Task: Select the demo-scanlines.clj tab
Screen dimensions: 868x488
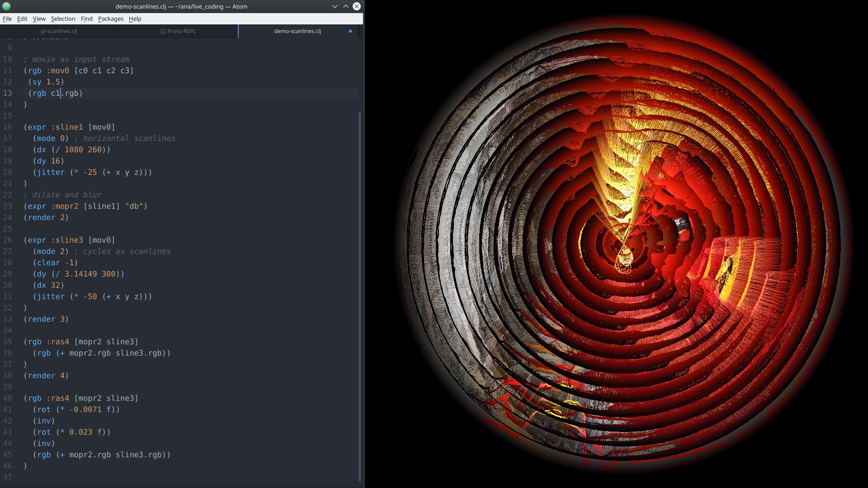Action: (x=297, y=31)
